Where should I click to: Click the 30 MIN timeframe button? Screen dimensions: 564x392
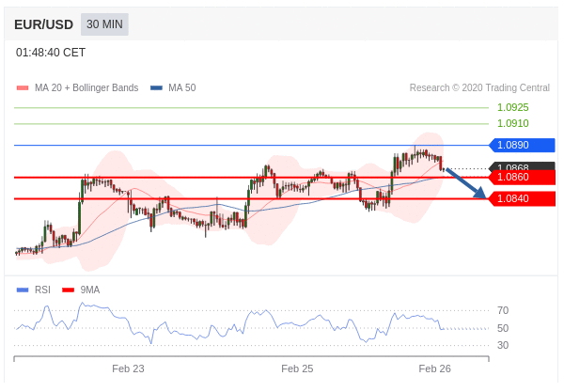[x=104, y=24]
